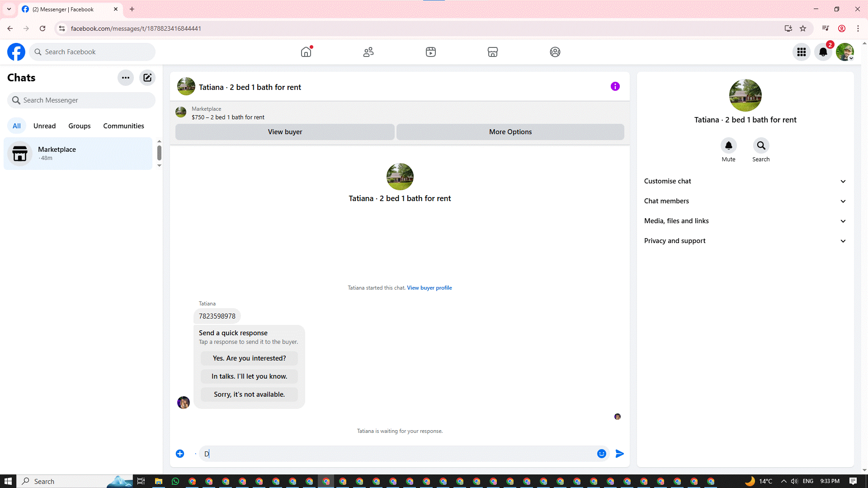Start a new message with compose icon

147,78
